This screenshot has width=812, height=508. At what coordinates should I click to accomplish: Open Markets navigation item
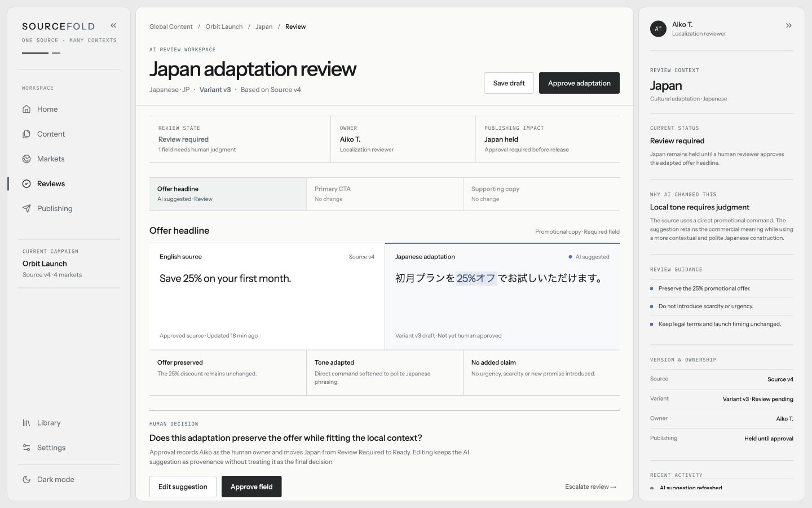(69, 159)
